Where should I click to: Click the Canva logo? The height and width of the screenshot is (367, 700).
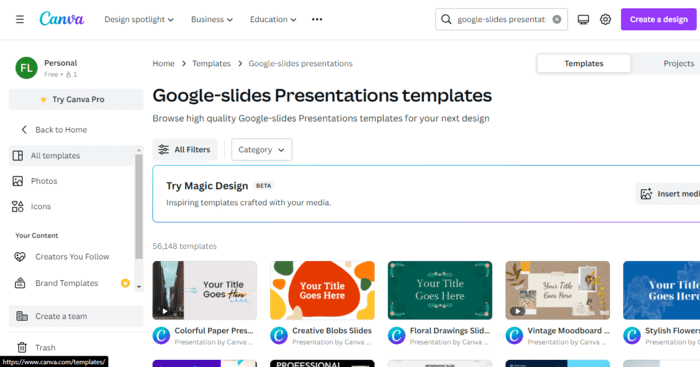click(x=62, y=19)
